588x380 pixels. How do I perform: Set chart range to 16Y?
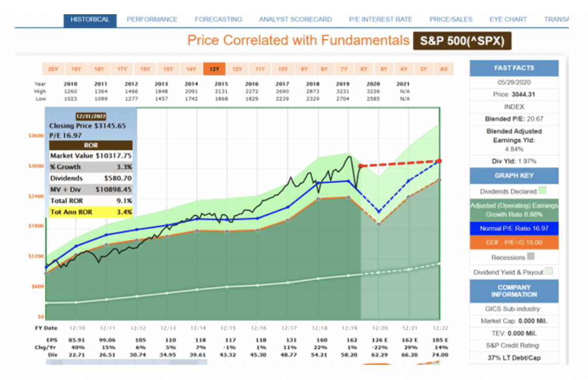click(145, 69)
